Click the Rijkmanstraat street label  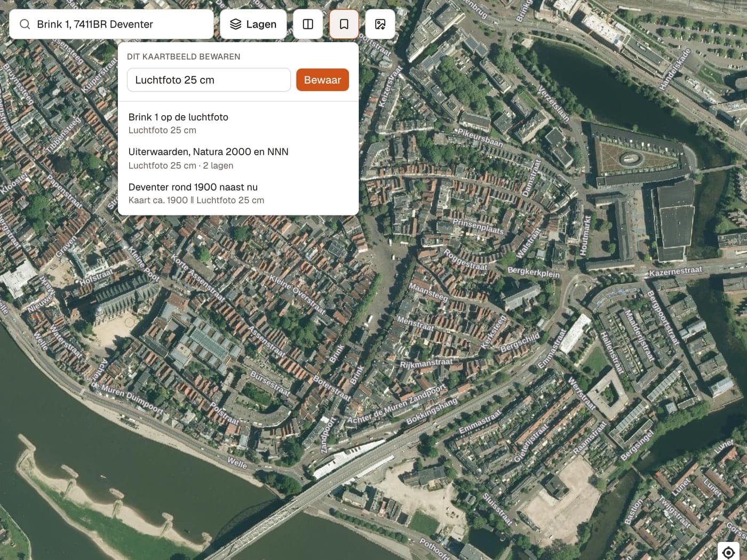(x=426, y=363)
